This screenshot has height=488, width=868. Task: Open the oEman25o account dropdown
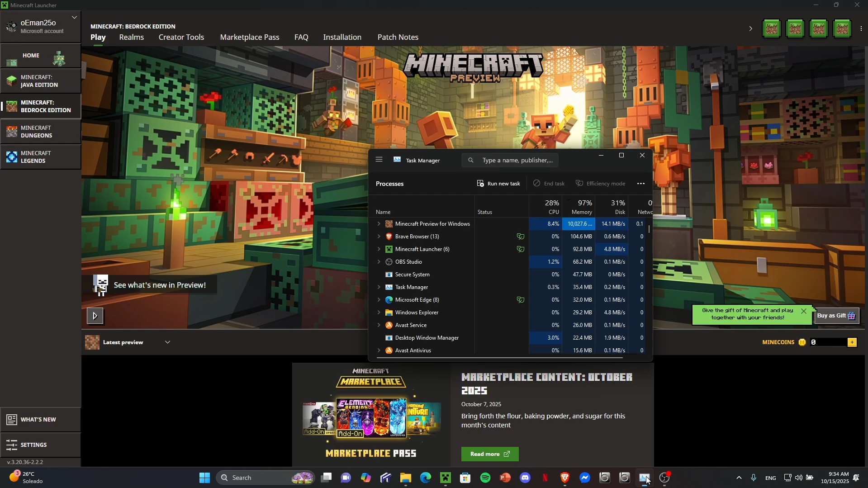coord(74,18)
